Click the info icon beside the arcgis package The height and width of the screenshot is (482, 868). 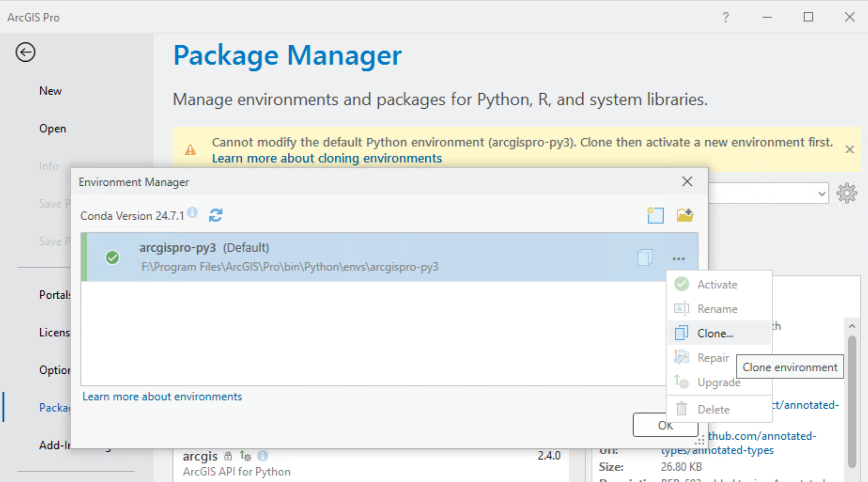click(263, 456)
